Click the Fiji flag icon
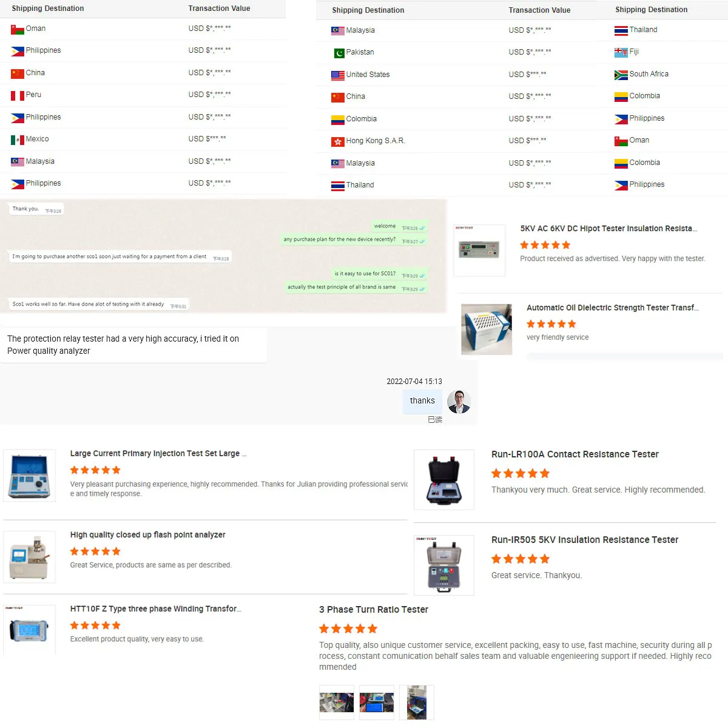Image resolution: width=728 pixels, height=728 pixels. coord(621,52)
